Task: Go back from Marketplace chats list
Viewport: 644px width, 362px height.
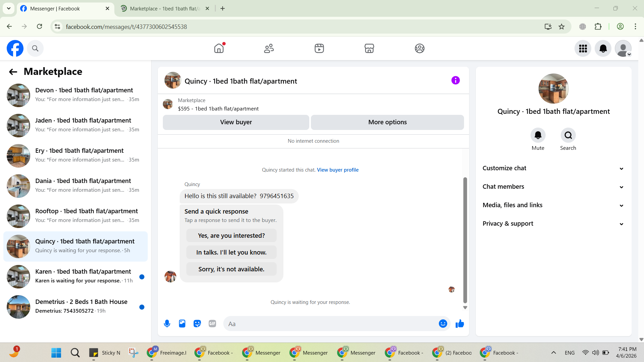Action: click(13, 72)
